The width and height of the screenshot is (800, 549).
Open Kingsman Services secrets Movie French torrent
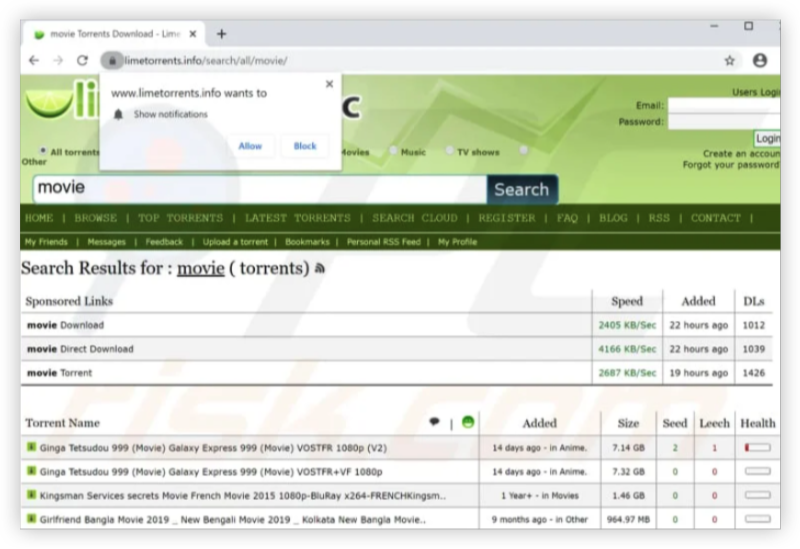[243, 495]
